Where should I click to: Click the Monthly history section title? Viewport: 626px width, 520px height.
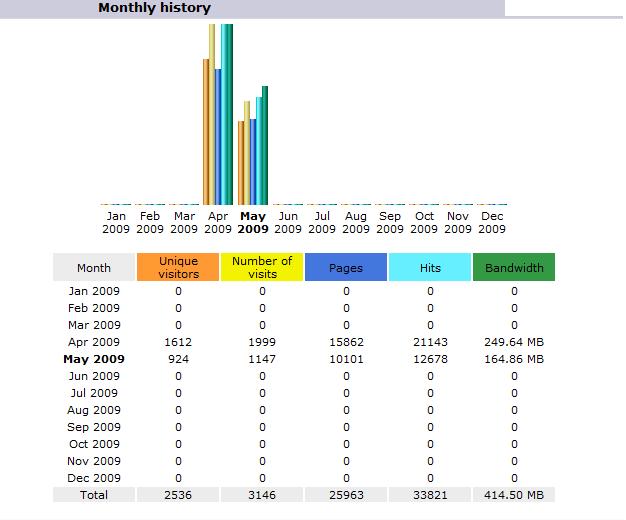(154, 8)
